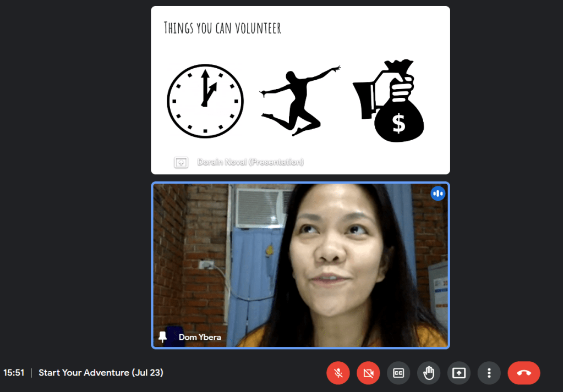Viewport: 563px width, 392px height.
Task: Click the present screen button
Action: (x=459, y=373)
